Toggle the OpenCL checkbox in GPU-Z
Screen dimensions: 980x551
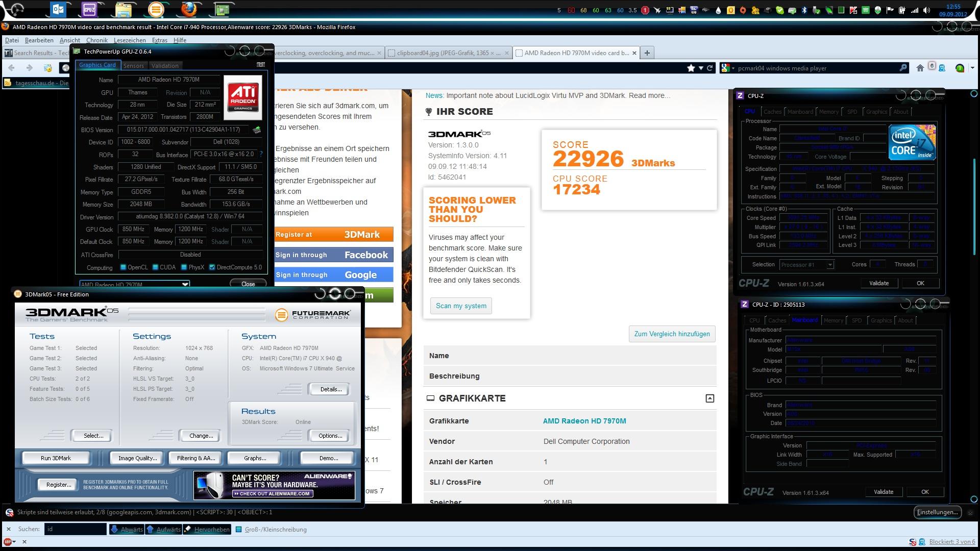[123, 267]
